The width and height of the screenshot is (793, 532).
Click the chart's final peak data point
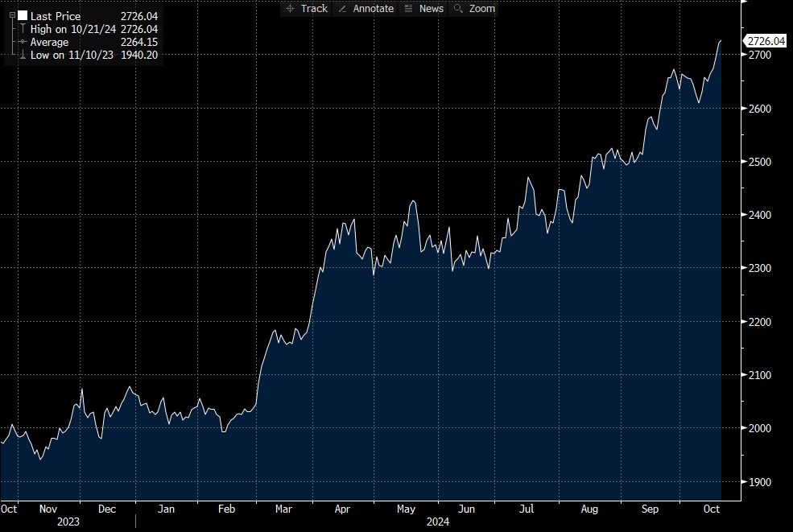721,41
